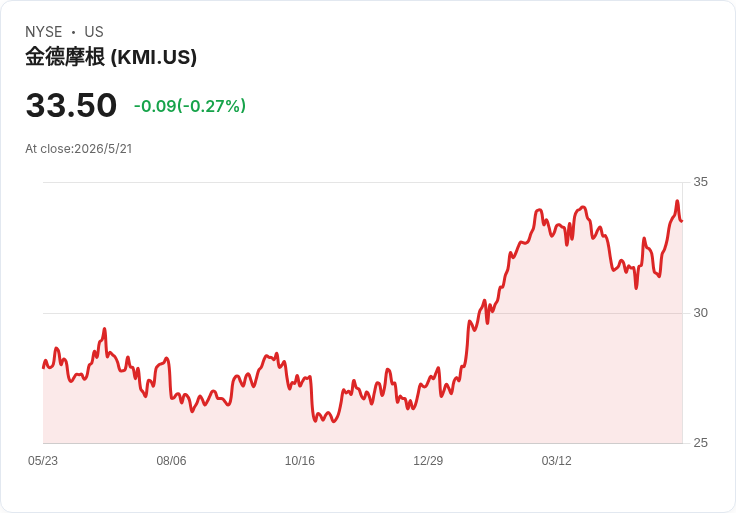Click the 25 price axis label
Image resolution: width=736 pixels, height=513 pixels.
700,443
